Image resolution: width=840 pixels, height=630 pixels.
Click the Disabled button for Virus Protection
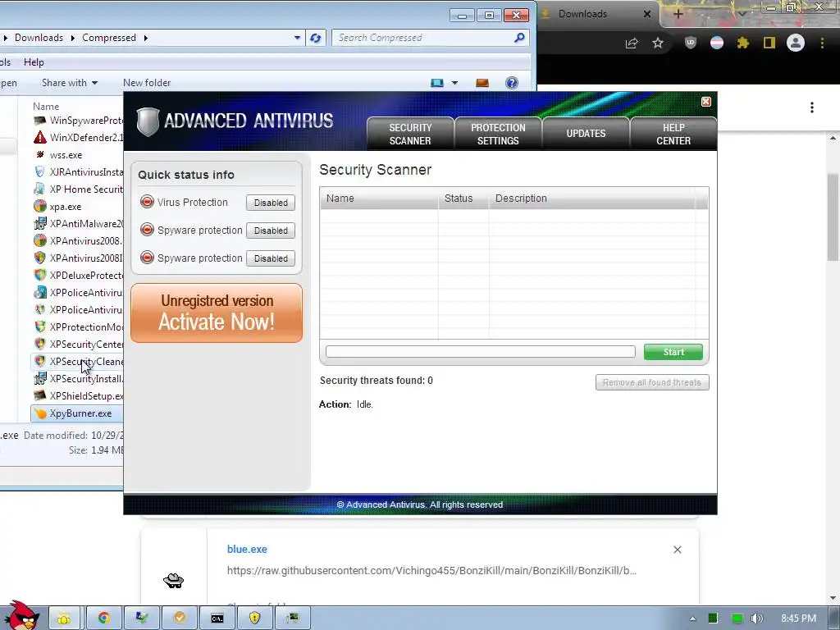[x=271, y=203]
